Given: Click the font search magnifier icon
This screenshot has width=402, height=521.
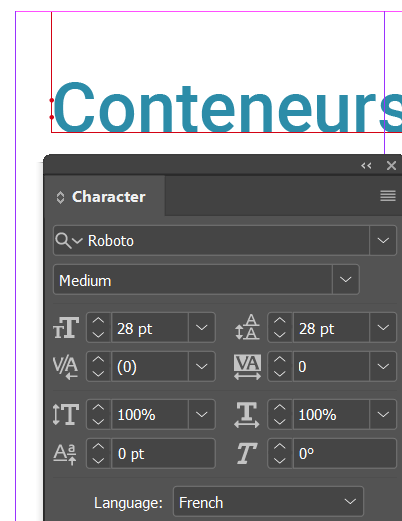Looking at the screenshot, I should pyautogui.click(x=63, y=240).
